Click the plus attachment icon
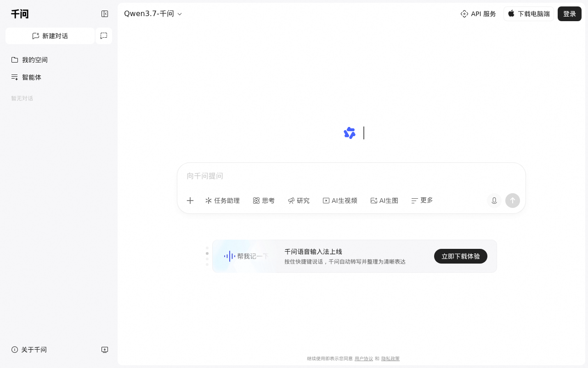Screen dimensions: 588x368 (x=190, y=201)
